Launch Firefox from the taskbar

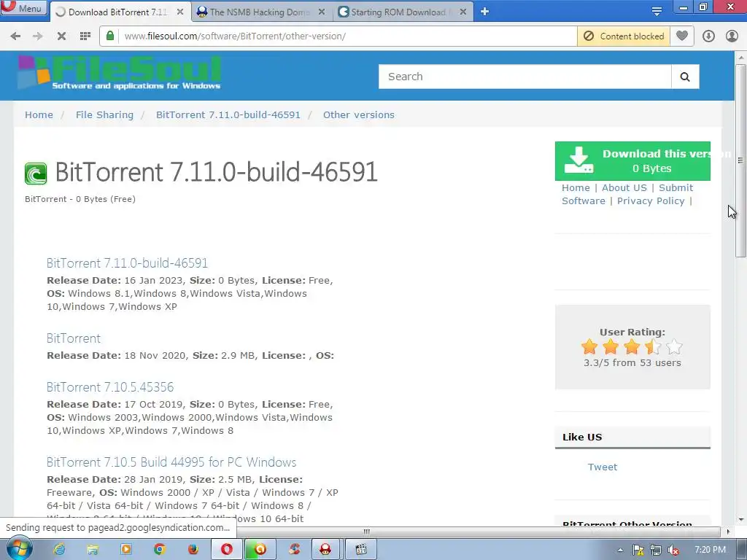[193, 550]
